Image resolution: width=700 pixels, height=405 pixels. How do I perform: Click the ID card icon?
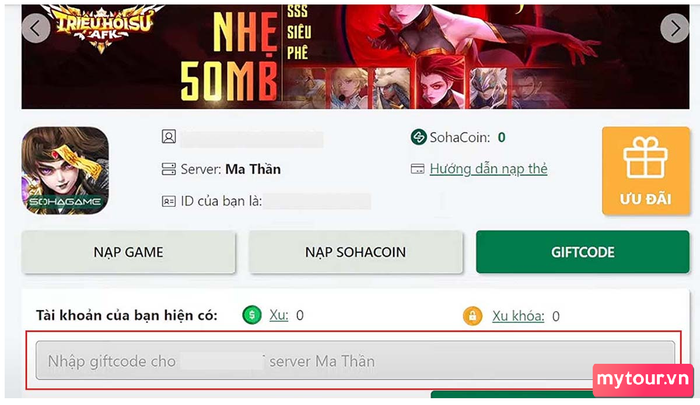coord(169,201)
